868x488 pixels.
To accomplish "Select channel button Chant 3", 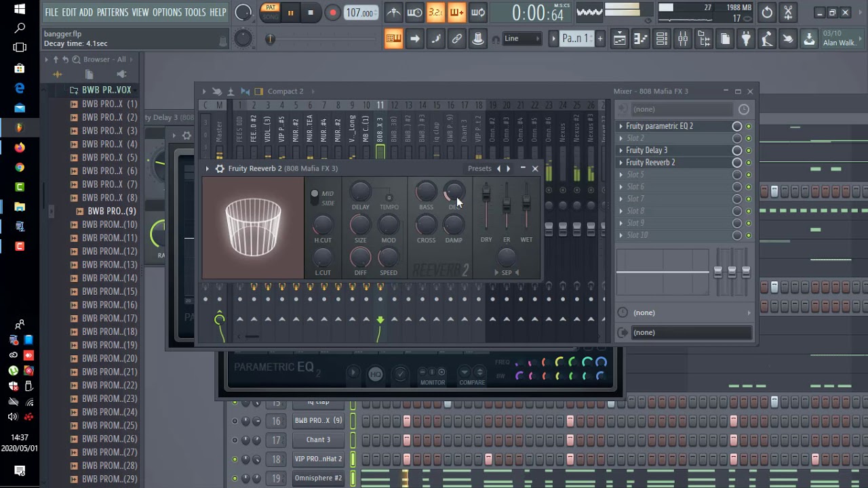I will (x=318, y=440).
